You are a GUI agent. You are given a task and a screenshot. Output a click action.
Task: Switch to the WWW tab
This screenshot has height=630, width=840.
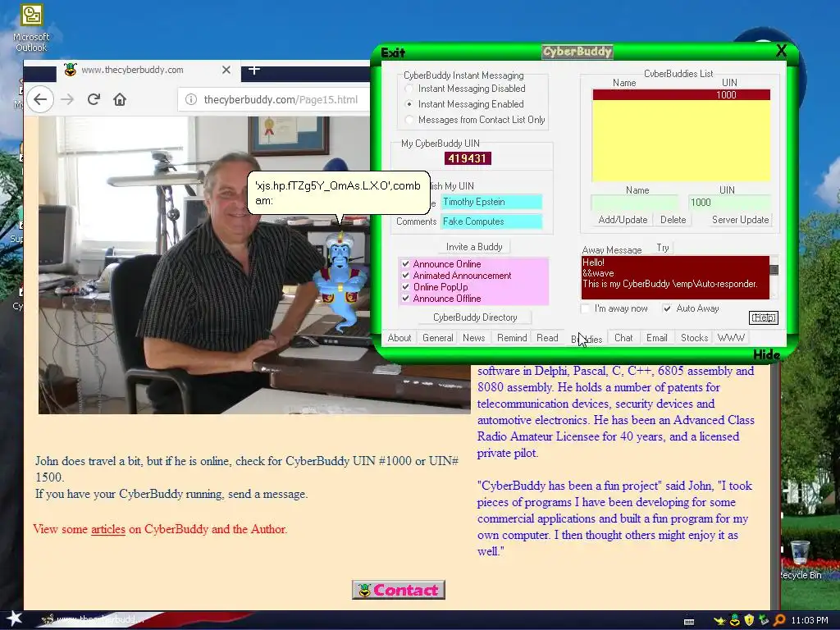coord(731,338)
